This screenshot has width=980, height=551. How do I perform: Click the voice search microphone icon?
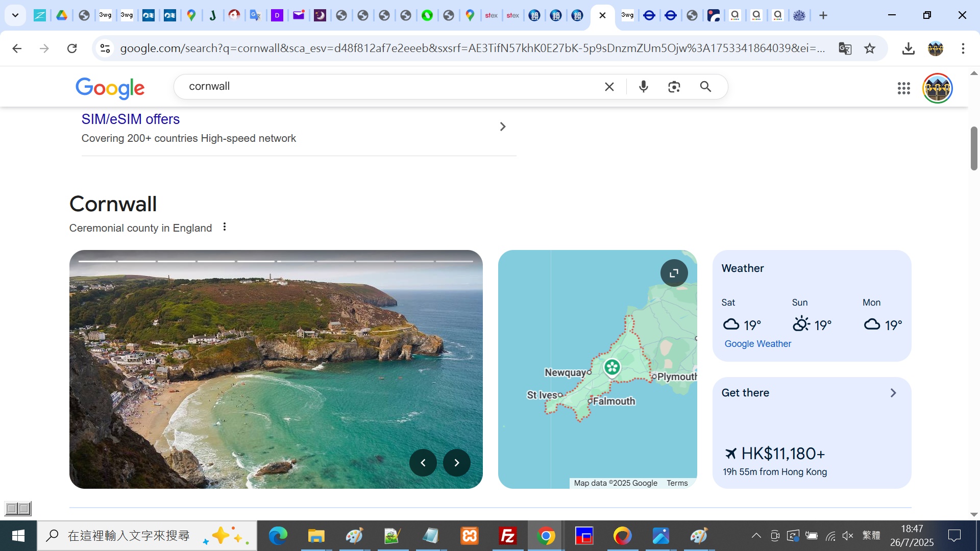pyautogui.click(x=643, y=87)
